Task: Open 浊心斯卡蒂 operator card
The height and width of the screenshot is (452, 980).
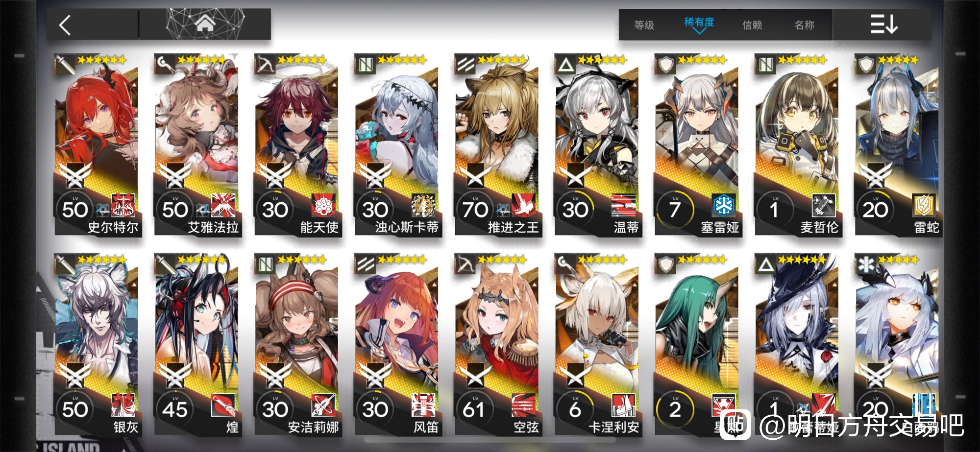Action: pyautogui.click(x=398, y=145)
